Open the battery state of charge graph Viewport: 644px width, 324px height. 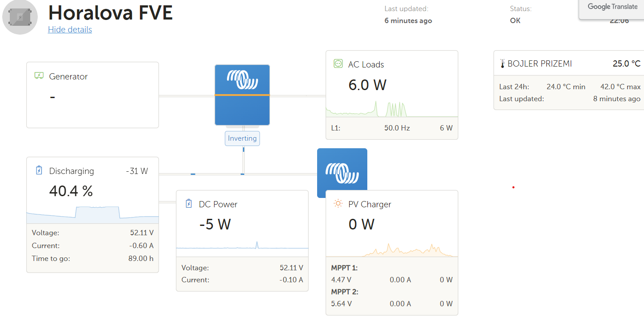(x=92, y=214)
